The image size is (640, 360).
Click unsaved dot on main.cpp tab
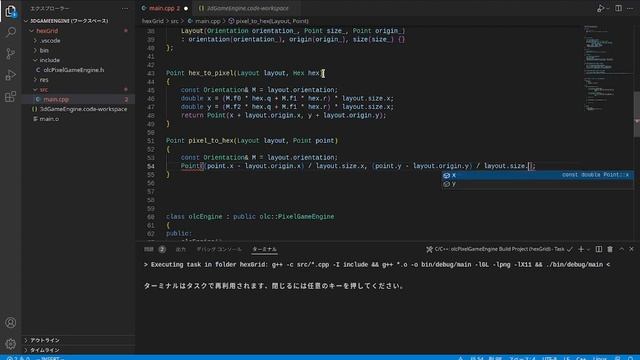click(186, 8)
